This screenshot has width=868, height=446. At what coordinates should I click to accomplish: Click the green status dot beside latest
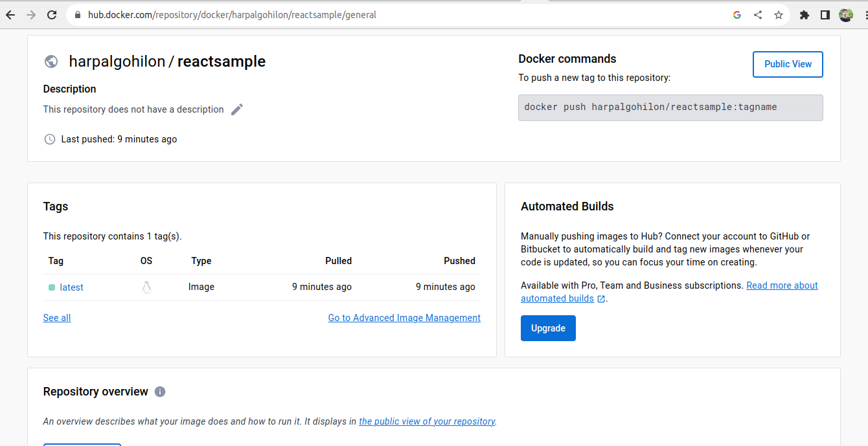point(52,287)
